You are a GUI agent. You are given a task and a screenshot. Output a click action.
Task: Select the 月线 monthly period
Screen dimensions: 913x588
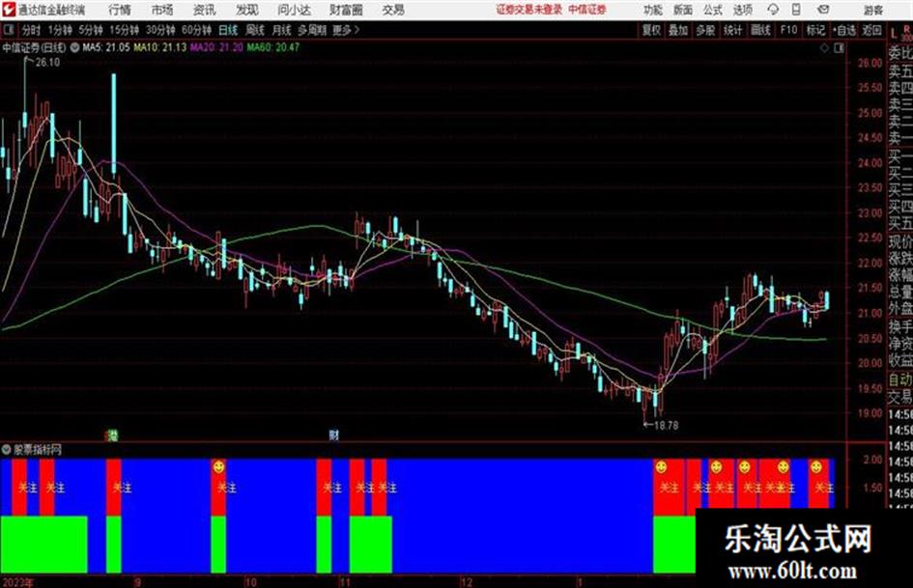point(282,30)
